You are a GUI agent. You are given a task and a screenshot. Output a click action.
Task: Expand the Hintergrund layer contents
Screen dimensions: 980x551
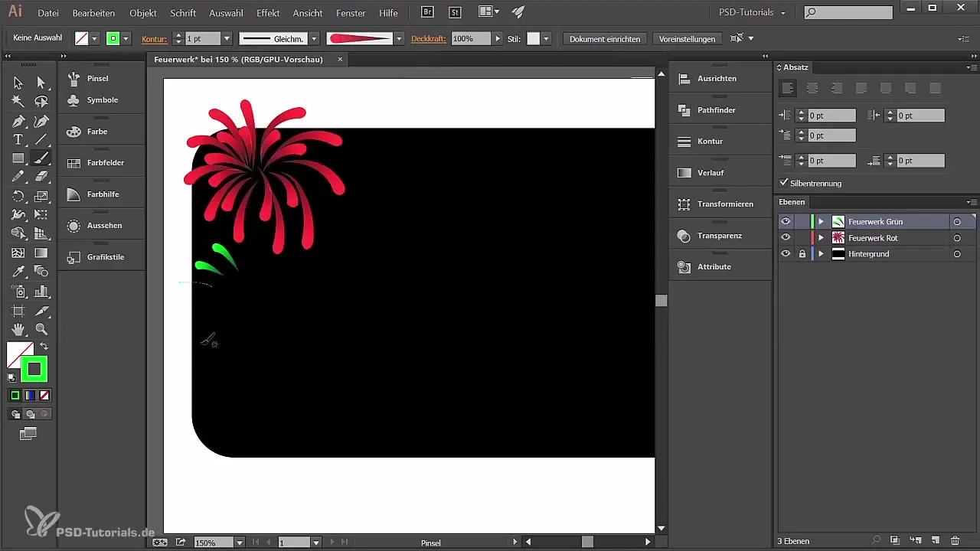pyautogui.click(x=821, y=253)
